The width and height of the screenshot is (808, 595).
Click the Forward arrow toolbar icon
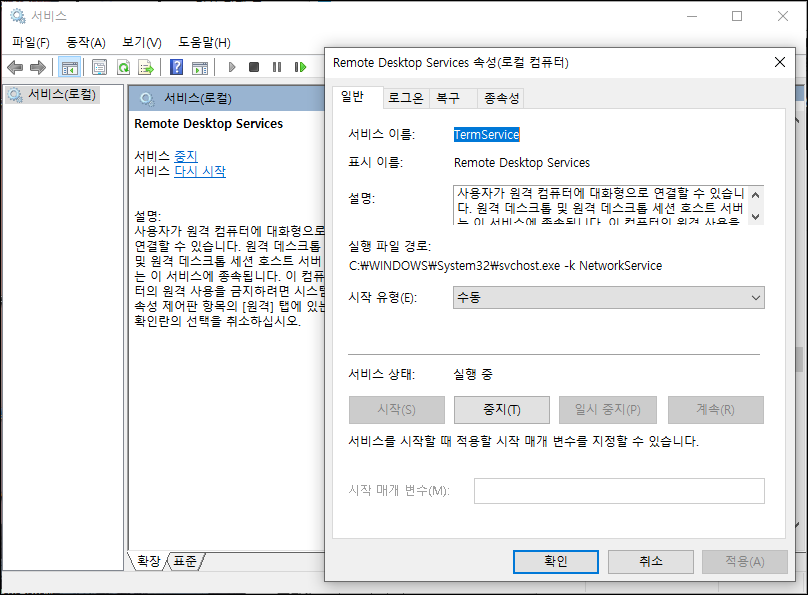click(38, 67)
